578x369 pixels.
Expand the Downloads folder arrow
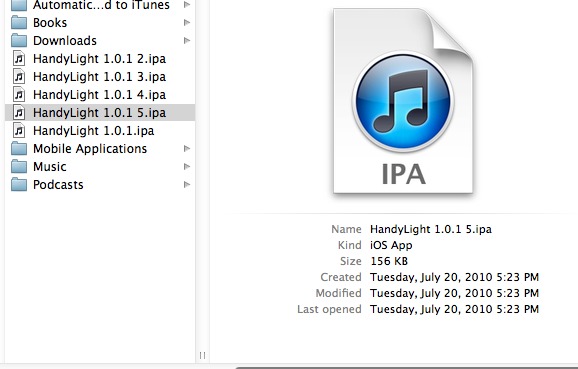click(187, 41)
